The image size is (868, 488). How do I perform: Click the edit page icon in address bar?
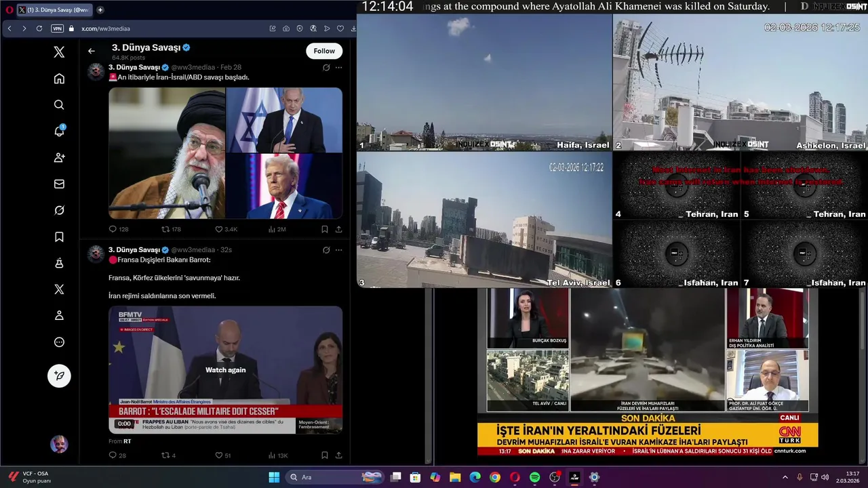[273, 28]
